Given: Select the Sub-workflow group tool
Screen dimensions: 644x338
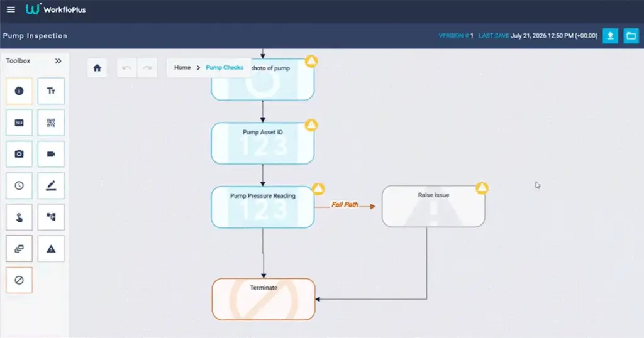Looking at the screenshot, I should coord(19,249).
